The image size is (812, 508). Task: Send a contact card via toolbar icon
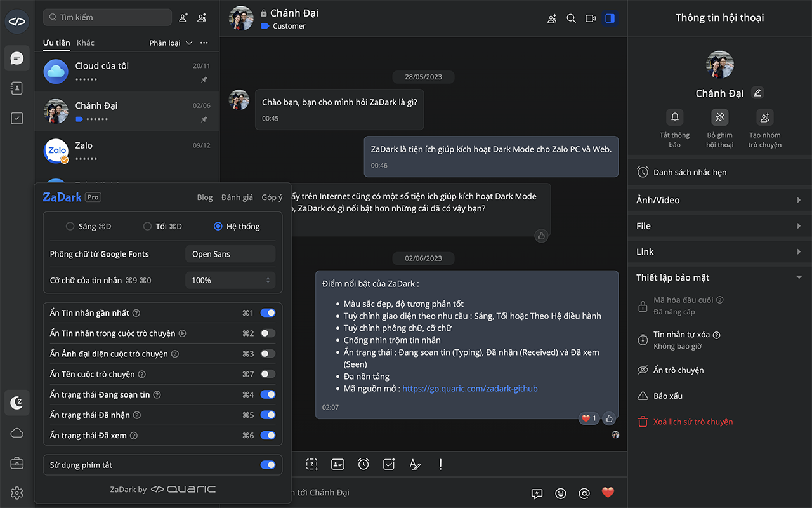[x=337, y=464]
